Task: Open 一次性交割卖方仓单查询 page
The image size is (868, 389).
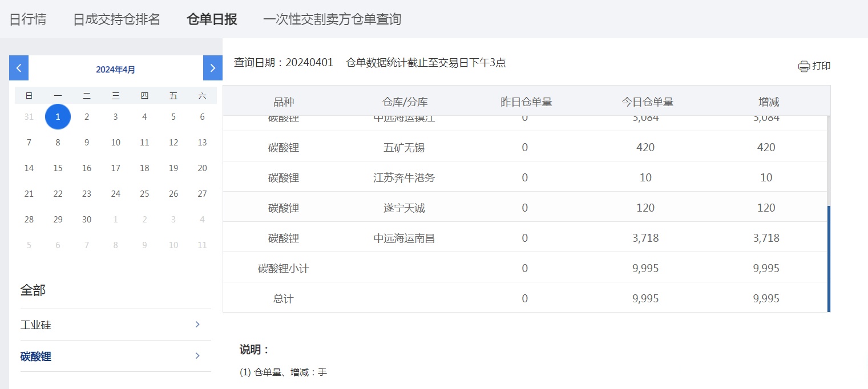Action: (332, 18)
